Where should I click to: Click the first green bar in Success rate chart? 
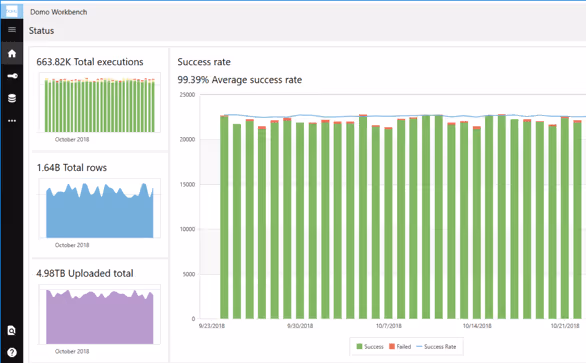[224, 218]
